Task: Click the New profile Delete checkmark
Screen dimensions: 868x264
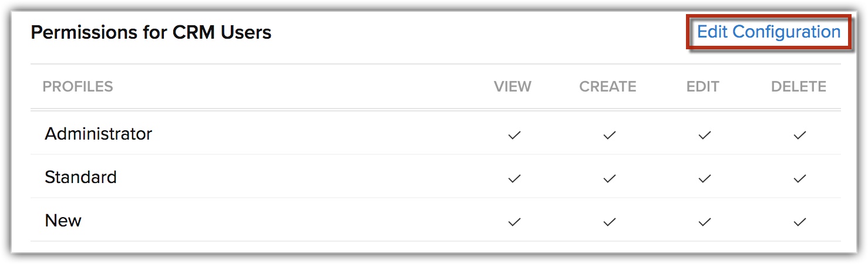Action: tap(799, 222)
